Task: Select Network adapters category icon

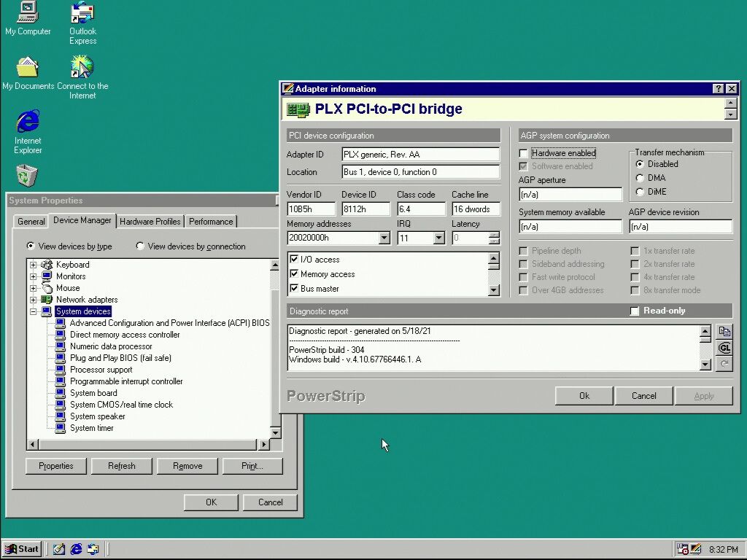Action: (46, 300)
